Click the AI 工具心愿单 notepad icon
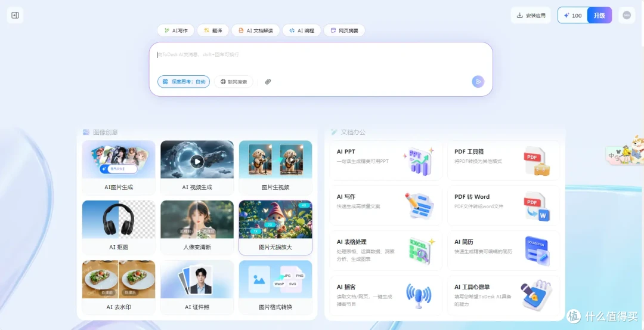Screen dimensions: 644x330 point(537,295)
